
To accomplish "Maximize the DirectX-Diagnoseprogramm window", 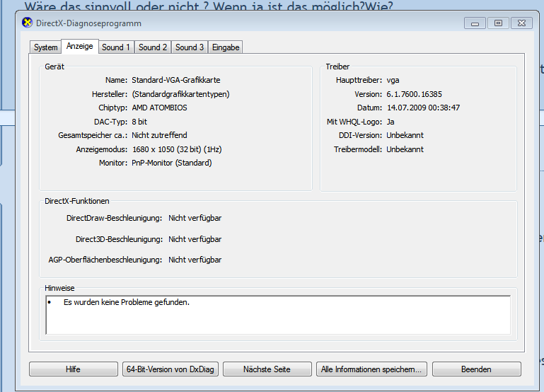I will point(498,23).
